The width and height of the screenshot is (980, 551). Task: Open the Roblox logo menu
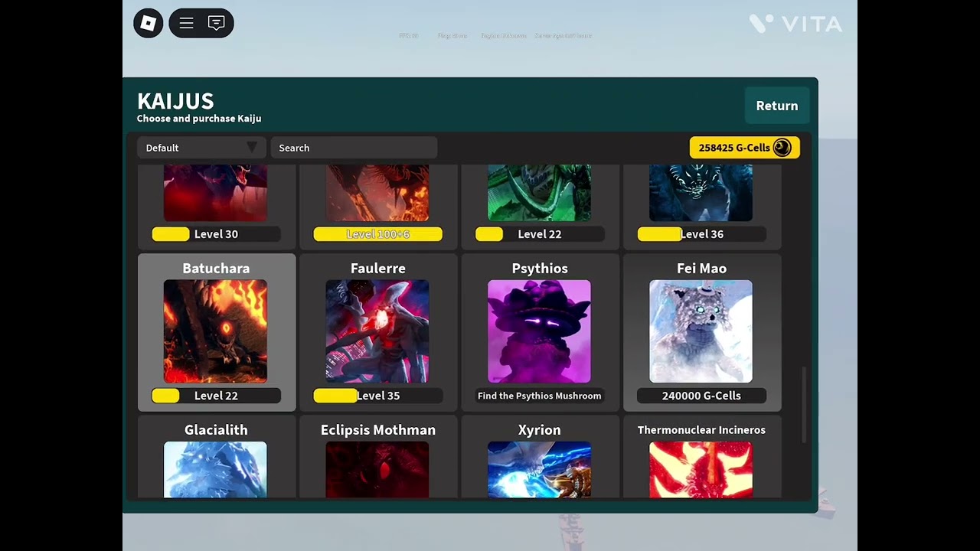(x=149, y=23)
